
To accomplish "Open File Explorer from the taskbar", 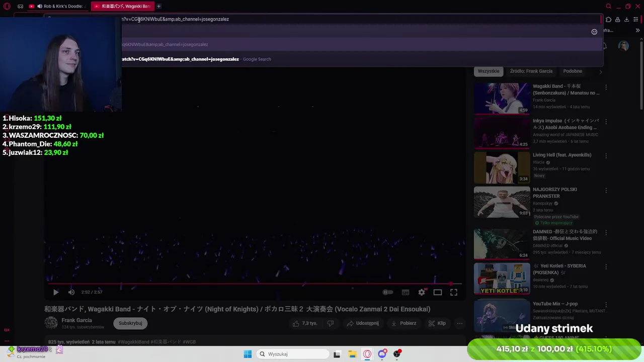I will (x=352, y=354).
